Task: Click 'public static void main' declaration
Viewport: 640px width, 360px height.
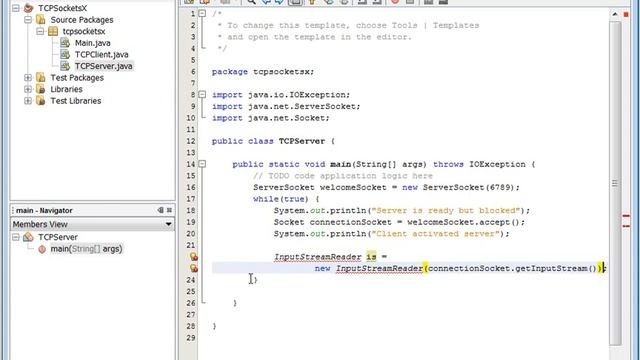Action: click(x=291, y=164)
